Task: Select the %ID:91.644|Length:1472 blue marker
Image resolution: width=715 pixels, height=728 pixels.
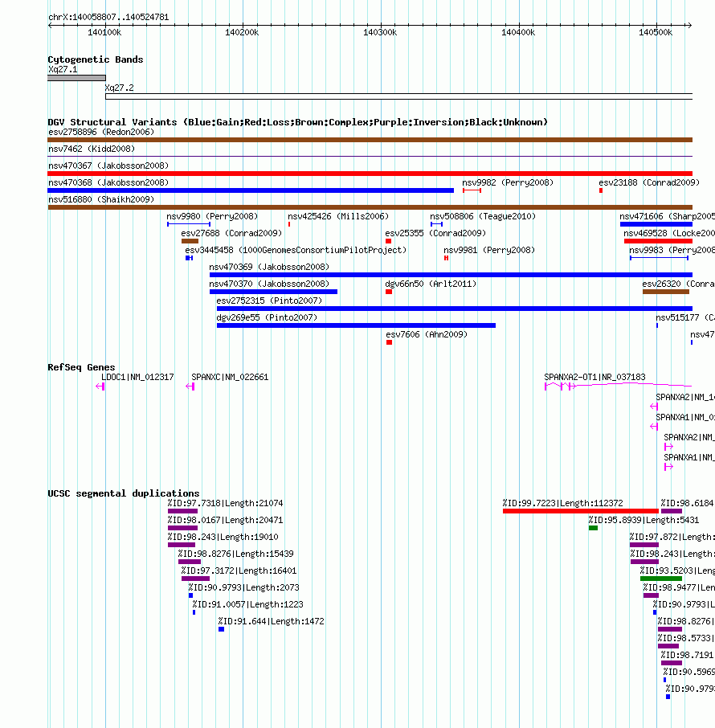Action: (222, 630)
